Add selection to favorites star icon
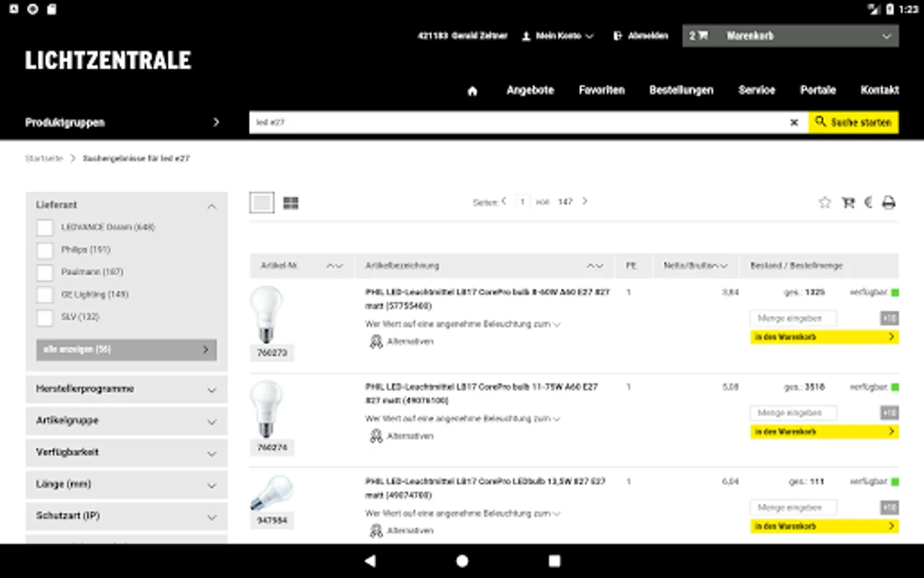Screen dimensions: 924x578 coord(825,203)
